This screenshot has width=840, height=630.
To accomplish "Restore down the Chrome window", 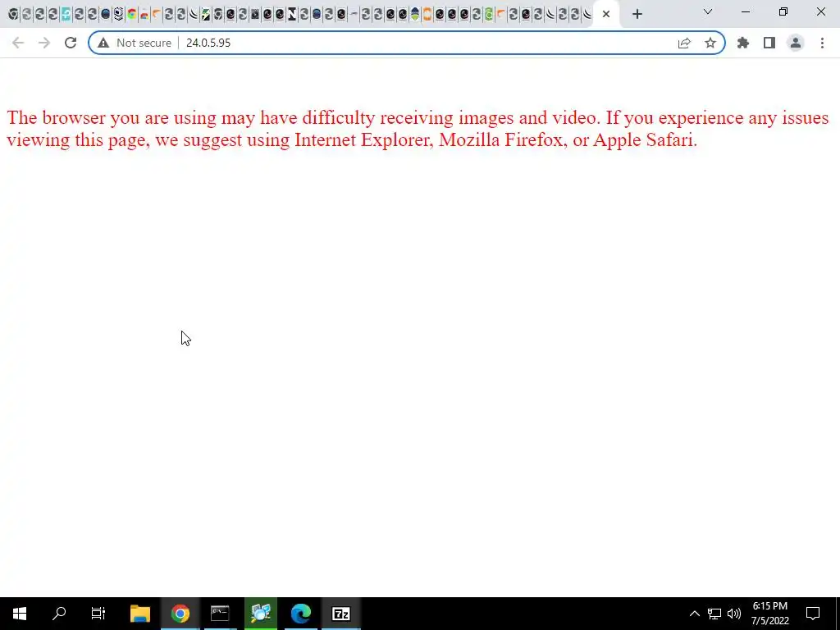I will tap(783, 11).
